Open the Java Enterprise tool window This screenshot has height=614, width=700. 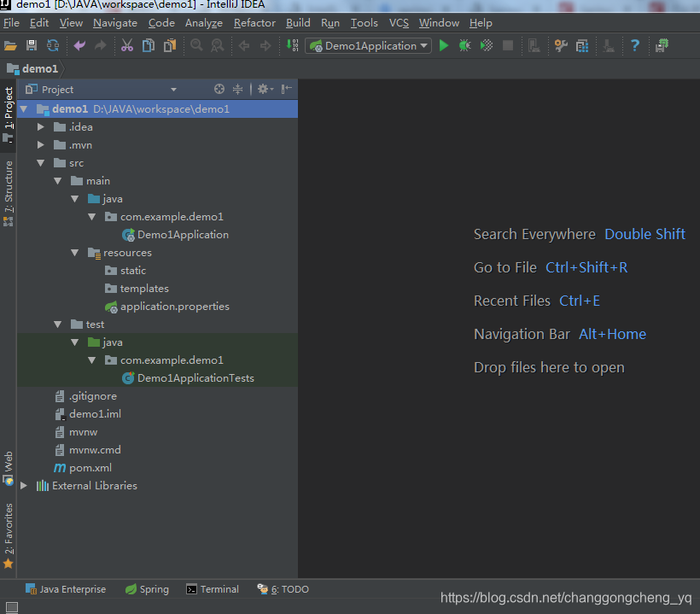[x=66, y=589]
